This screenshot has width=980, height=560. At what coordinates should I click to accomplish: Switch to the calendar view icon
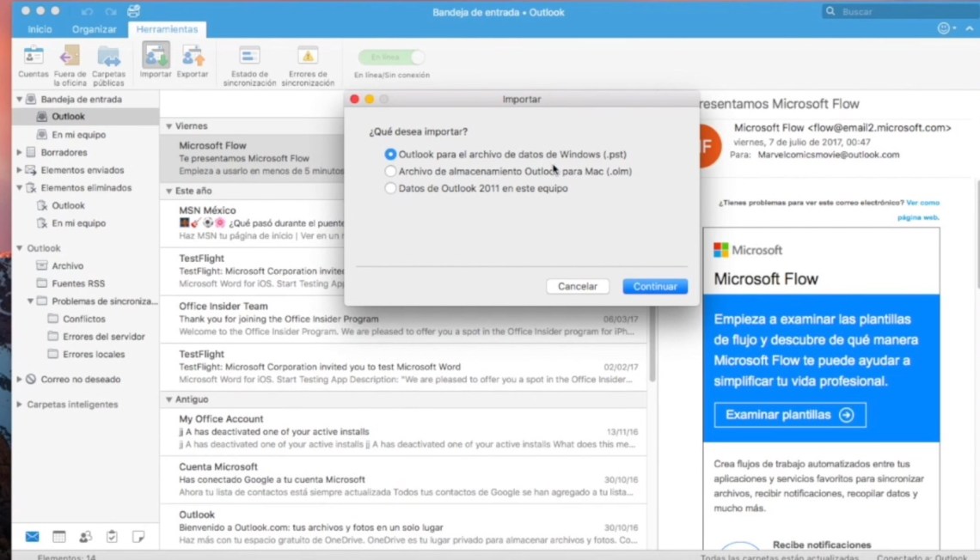[x=58, y=537]
